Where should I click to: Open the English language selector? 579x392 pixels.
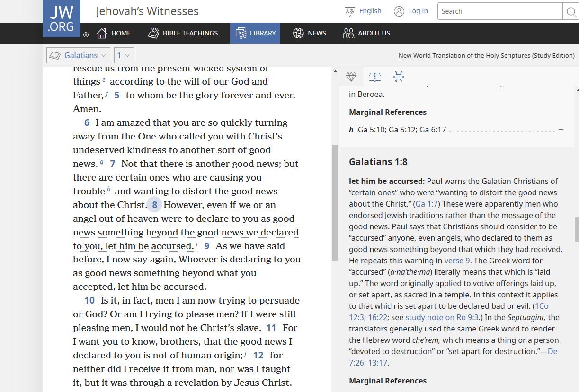[x=363, y=11]
